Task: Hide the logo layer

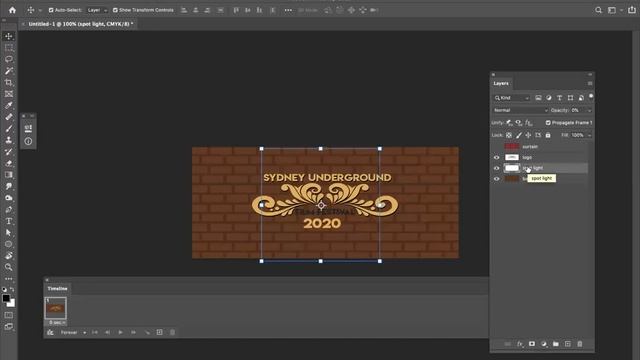Action: coord(496,157)
